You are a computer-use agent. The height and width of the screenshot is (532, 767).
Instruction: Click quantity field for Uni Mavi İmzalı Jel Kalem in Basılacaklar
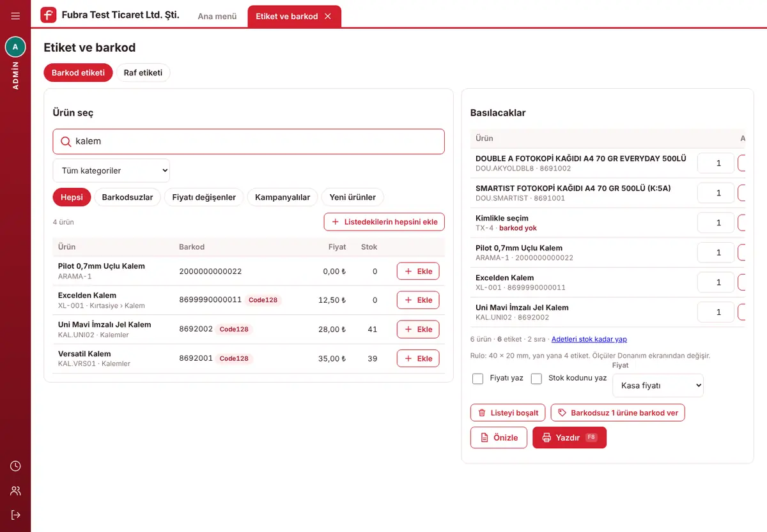[716, 312]
